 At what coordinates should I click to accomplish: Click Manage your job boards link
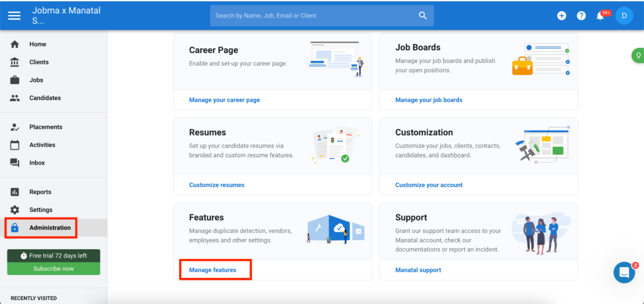point(428,100)
